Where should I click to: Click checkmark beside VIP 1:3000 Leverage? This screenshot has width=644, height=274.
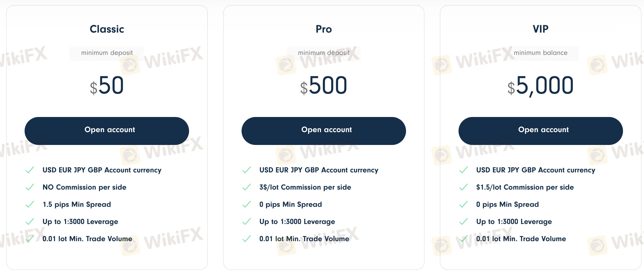click(463, 222)
